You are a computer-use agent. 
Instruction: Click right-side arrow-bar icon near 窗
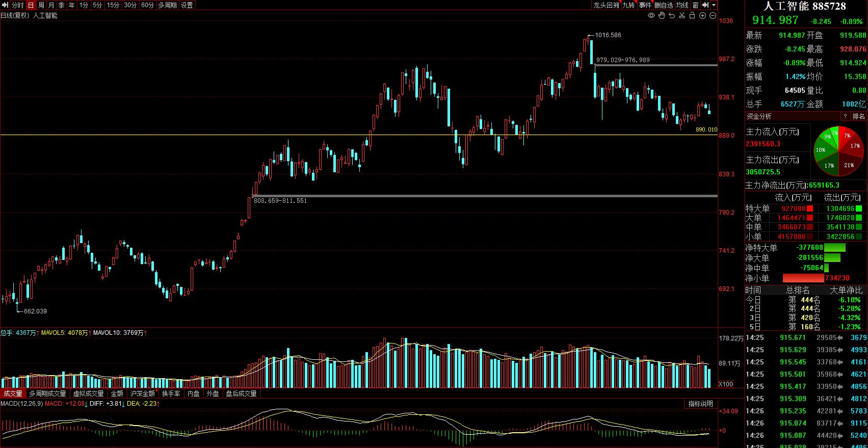pyautogui.click(x=705, y=5)
